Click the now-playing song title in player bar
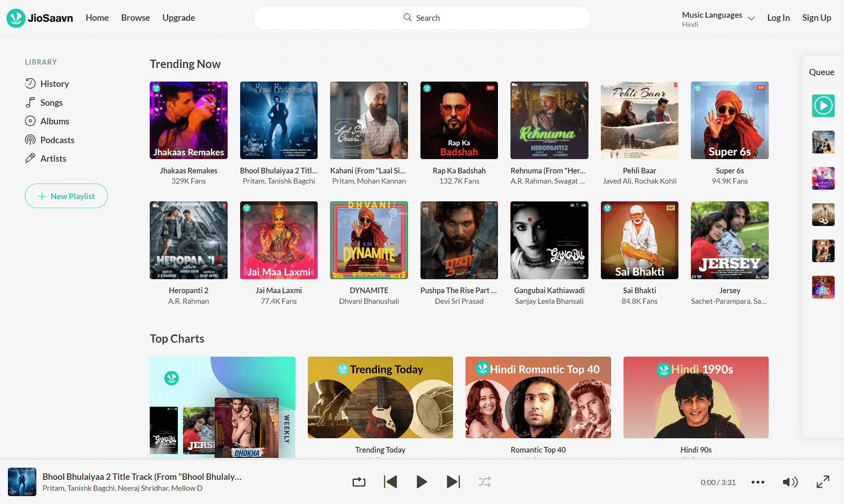This screenshot has width=844, height=504. tap(142, 476)
